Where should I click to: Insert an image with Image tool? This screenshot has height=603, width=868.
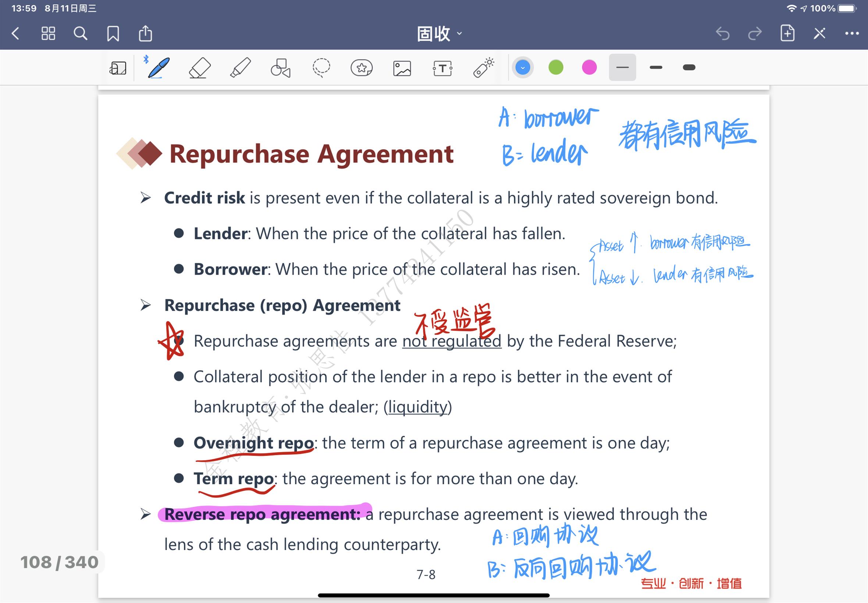pyautogui.click(x=402, y=68)
